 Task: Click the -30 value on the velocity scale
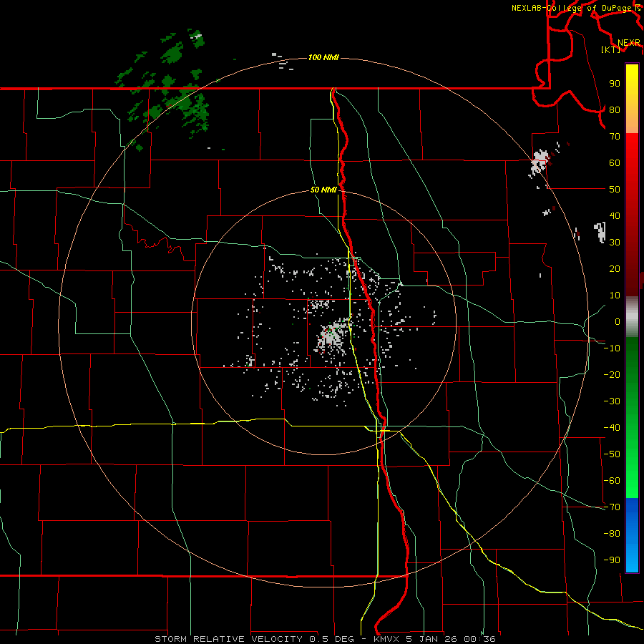pos(612,401)
